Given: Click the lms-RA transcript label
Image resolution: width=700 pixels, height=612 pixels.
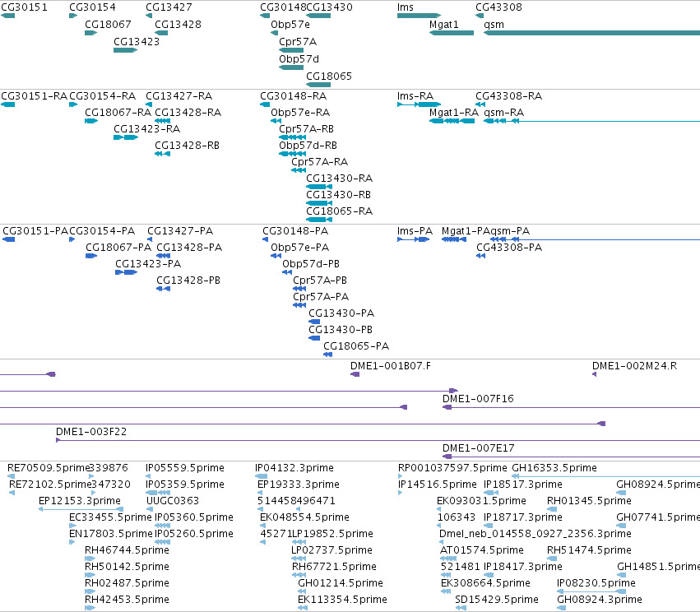Looking at the screenshot, I should tap(415, 96).
